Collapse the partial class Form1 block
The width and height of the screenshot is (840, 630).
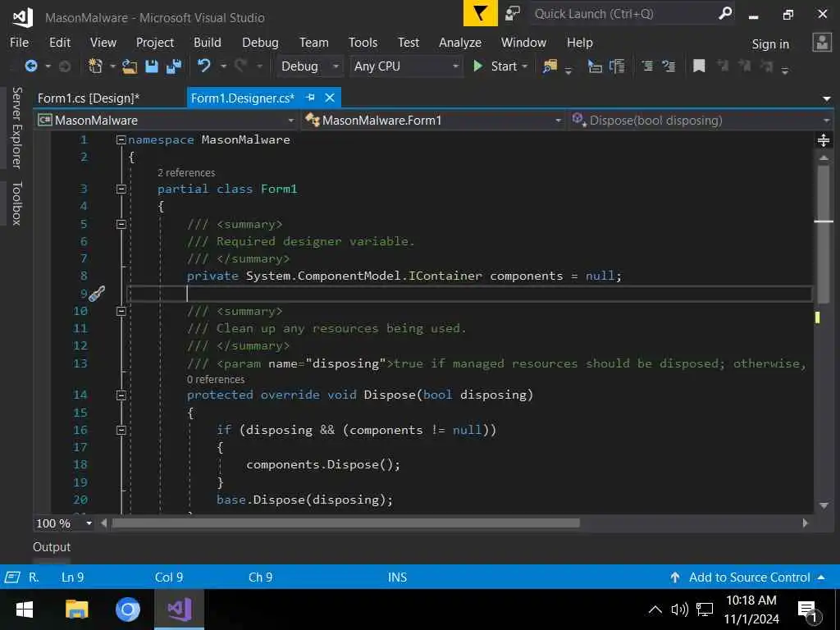click(x=121, y=189)
